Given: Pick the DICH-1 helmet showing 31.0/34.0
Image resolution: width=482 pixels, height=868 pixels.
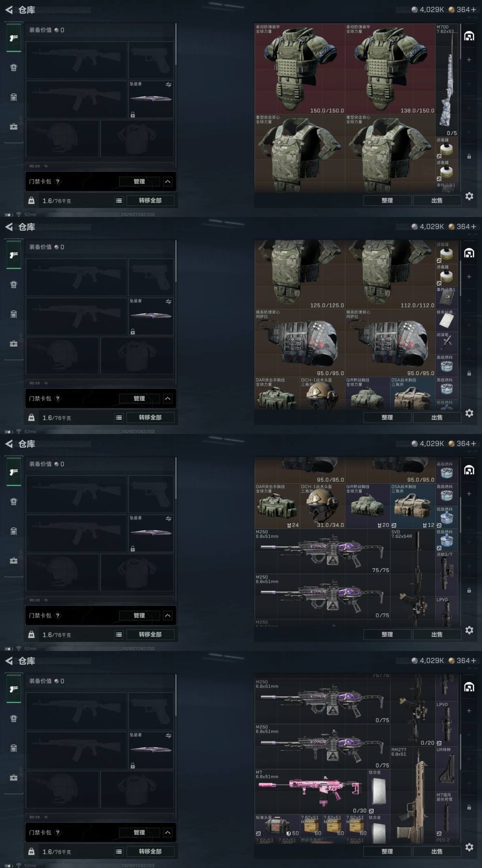Looking at the screenshot, I should click(322, 506).
